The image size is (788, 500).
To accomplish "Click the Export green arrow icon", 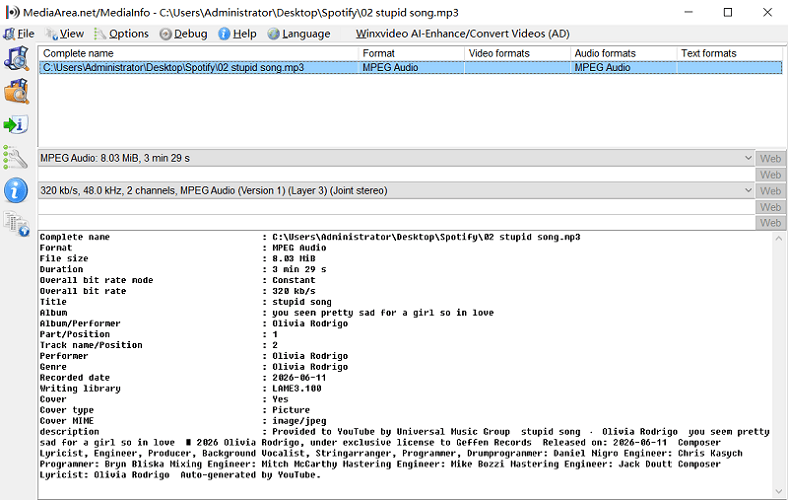I will tap(16, 125).
